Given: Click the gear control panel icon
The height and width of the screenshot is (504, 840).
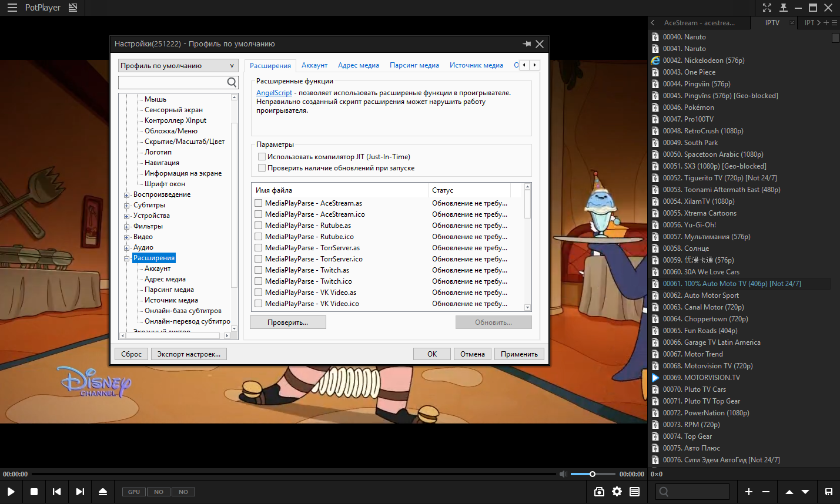Looking at the screenshot, I should (617, 492).
